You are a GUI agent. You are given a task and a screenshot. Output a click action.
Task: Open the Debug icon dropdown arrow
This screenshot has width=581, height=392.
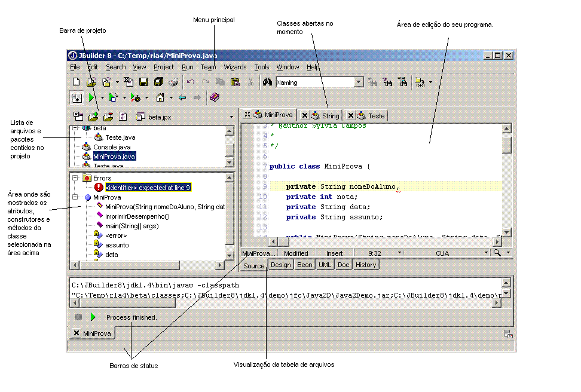coord(124,98)
